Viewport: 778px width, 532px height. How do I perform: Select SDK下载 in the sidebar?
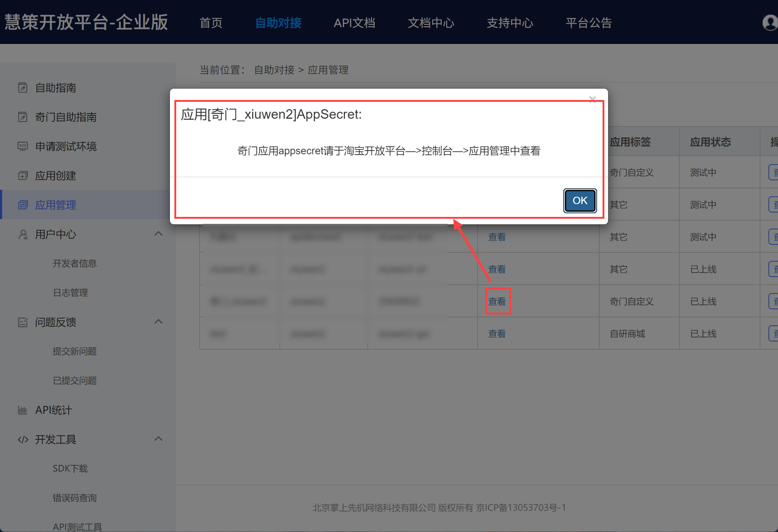click(70, 469)
